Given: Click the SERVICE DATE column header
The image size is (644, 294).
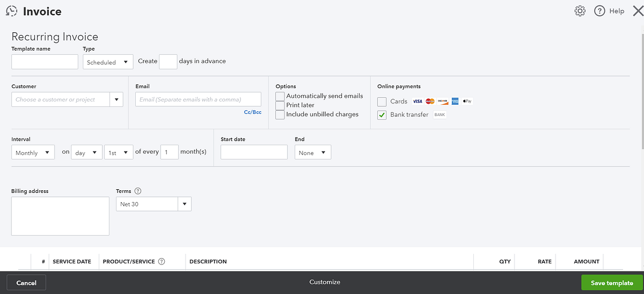Looking at the screenshot, I should [x=72, y=262].
